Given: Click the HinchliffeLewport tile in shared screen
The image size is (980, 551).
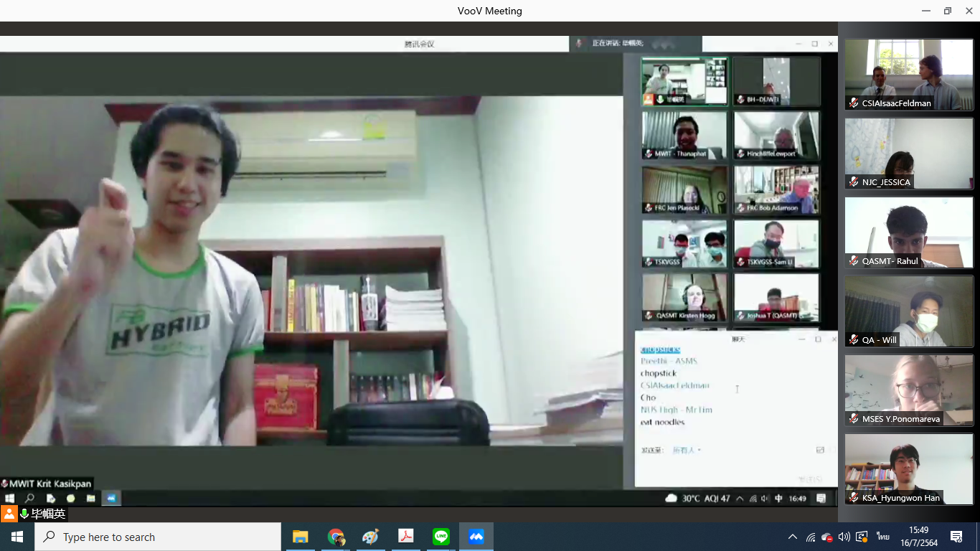Looking at the screenshot, I should (776, 135).
